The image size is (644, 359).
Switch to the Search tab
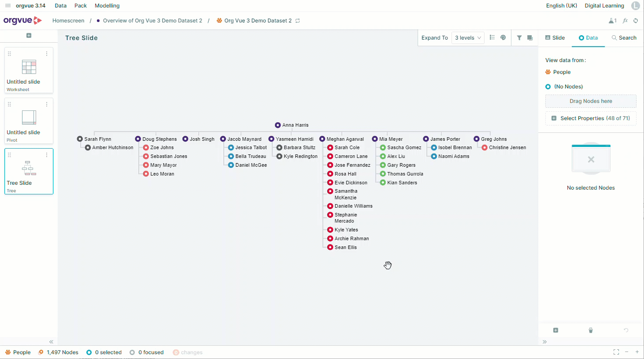coord(624,38)
